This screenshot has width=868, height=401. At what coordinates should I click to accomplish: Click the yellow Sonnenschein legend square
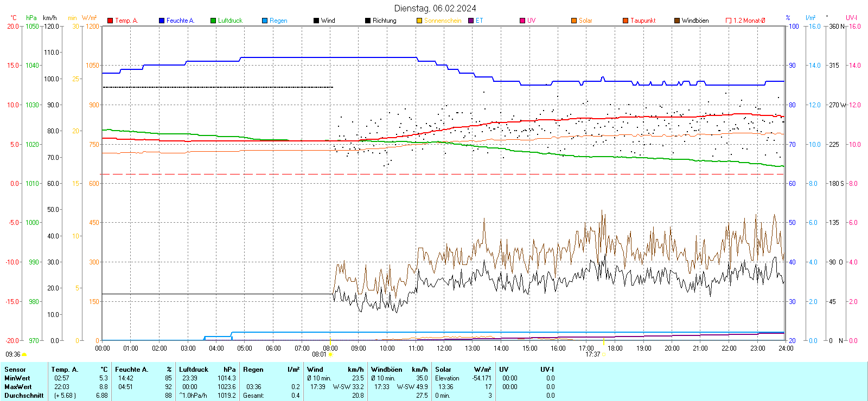(419, 21)
